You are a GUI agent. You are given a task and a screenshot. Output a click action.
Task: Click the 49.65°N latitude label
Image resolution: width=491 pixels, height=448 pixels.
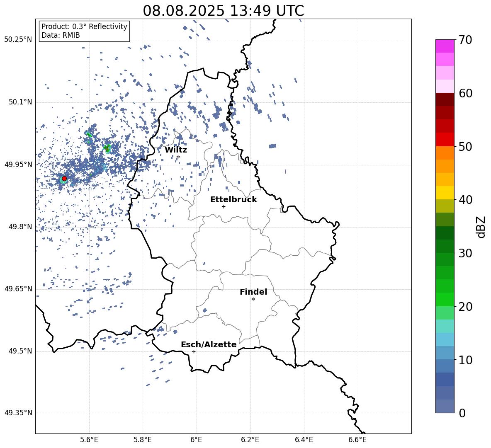click(x=18, y=289)
